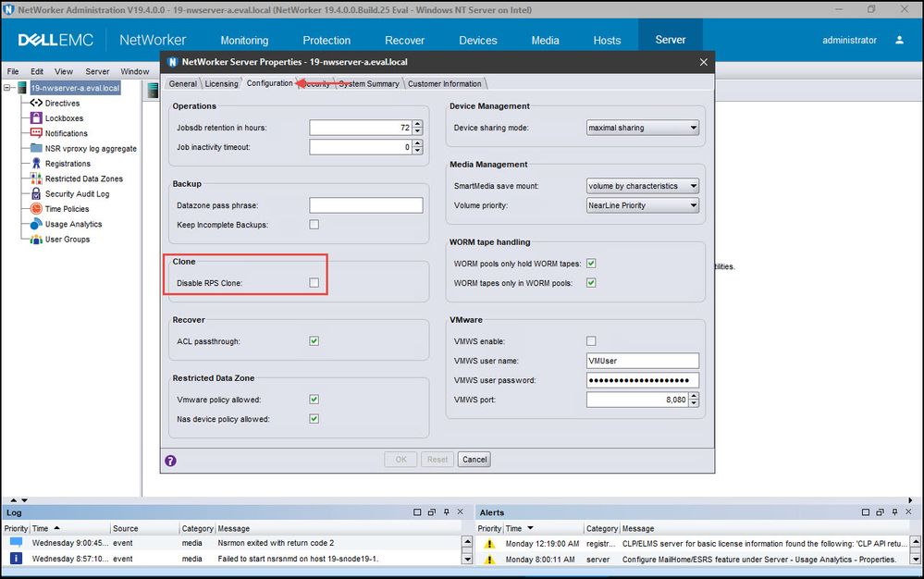Click the warning icon on the Monday 12:19:00 AM alert
This screenshot has height=579, width=924.
489,544
